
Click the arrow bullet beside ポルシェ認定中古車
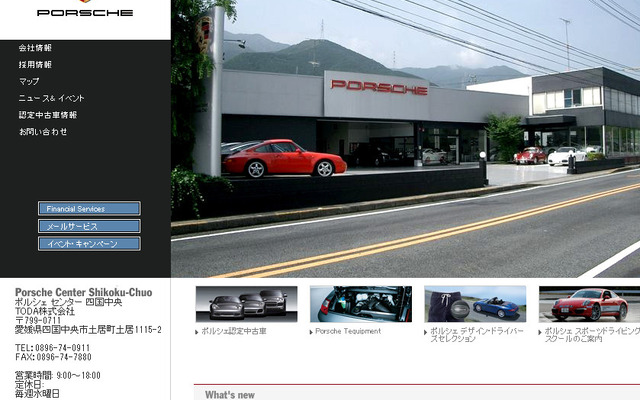pyautogui.click(x=197, y=332)
